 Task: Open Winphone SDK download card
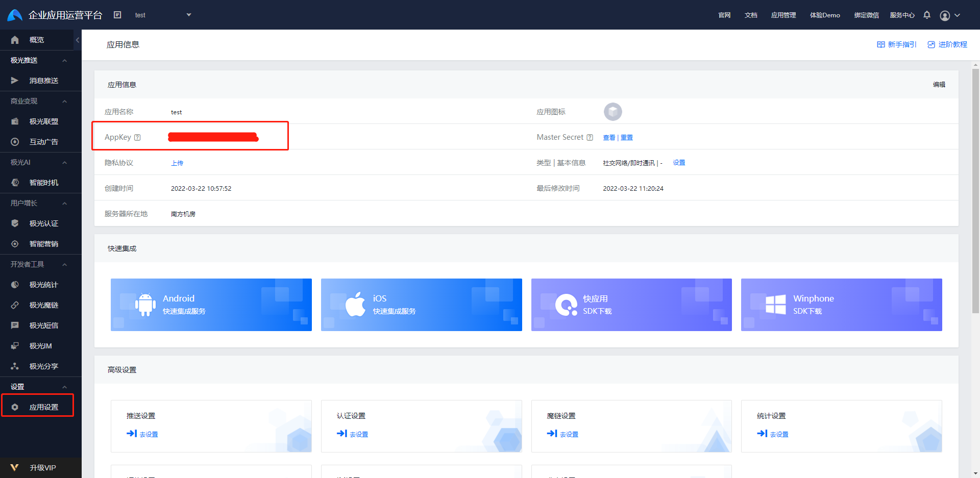[x=842, y=305]
